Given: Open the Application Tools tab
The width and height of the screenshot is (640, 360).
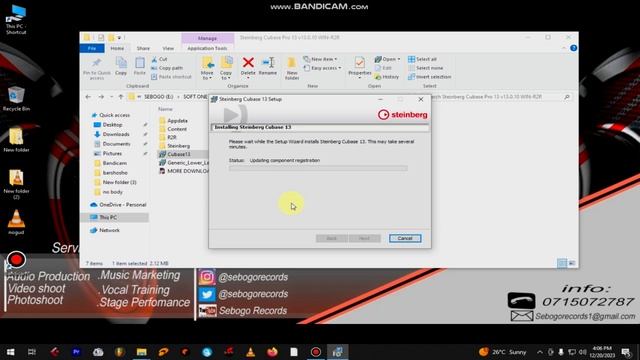Looking at the screenshot, I should pyautogui.click(x=207, y=48).
